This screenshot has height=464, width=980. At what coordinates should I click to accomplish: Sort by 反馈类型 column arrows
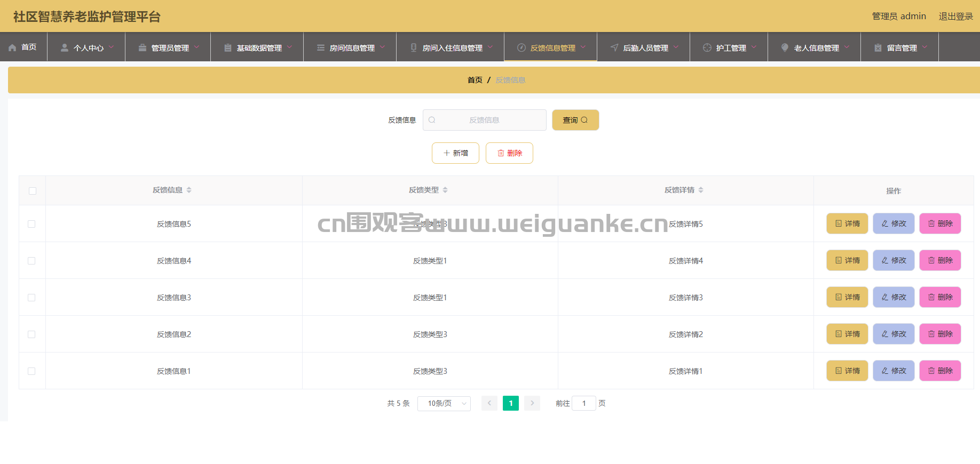coord(445,190)
